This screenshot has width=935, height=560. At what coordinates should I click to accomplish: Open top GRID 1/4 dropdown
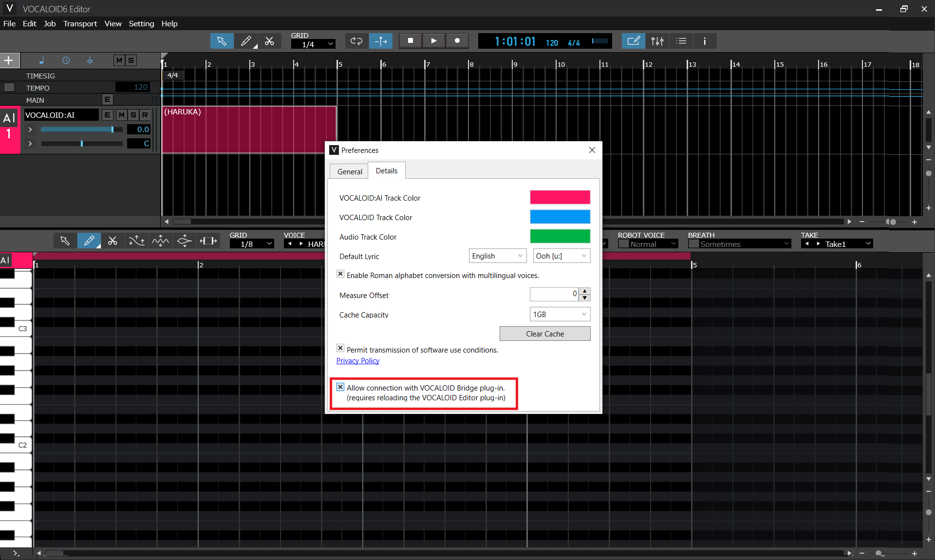pyautogui.click(x=313, y=44)
